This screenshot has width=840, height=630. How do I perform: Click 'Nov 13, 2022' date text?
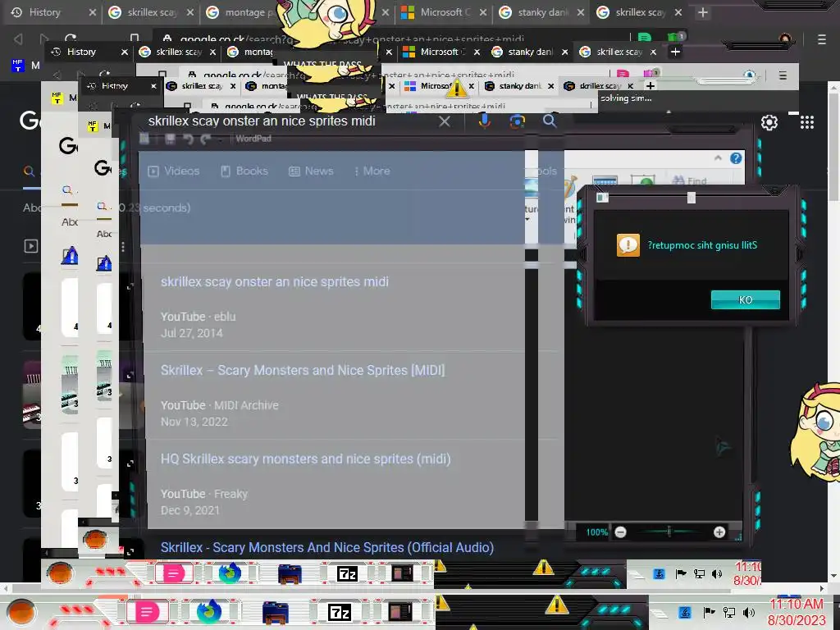tap(194, 422)
